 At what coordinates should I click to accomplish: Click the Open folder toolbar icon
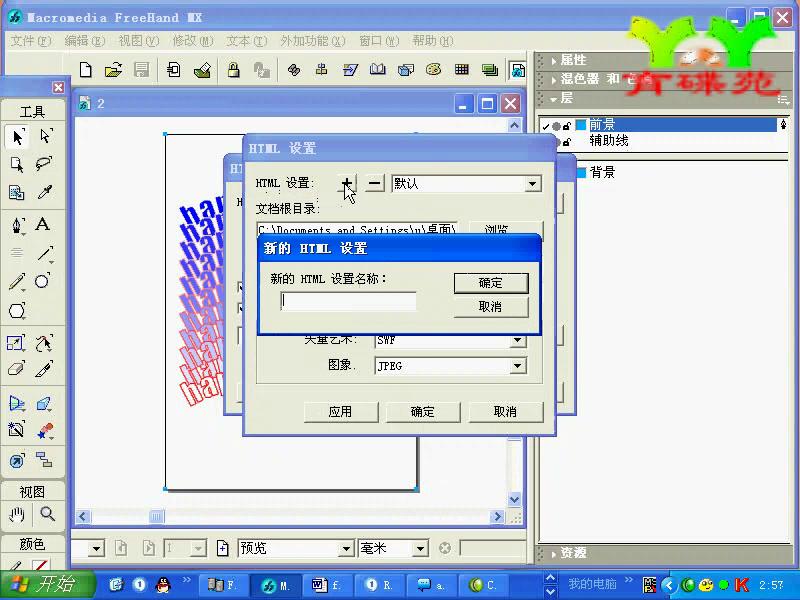[113, 70]
